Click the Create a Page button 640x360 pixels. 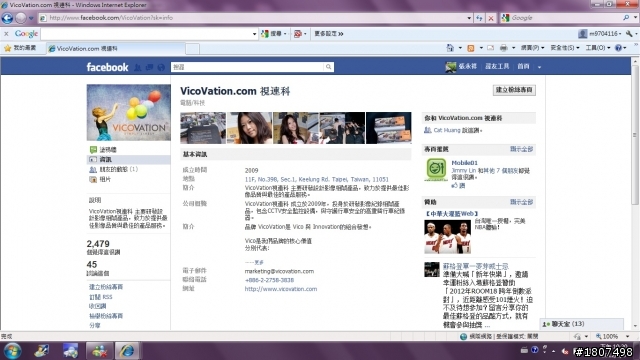[514, 90]
